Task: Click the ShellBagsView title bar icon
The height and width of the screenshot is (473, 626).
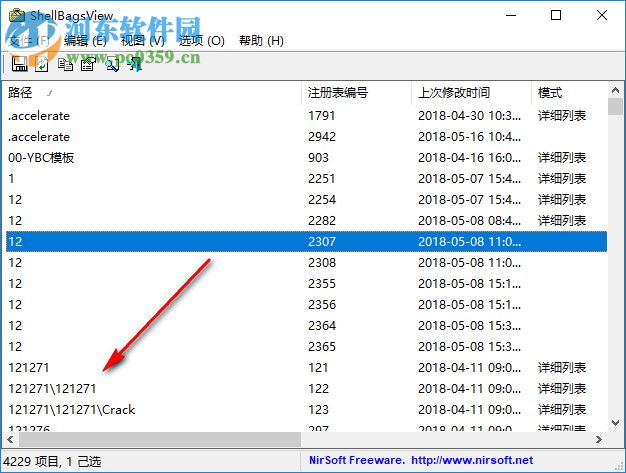Action: pyautogui.click(x=17, y=16)
